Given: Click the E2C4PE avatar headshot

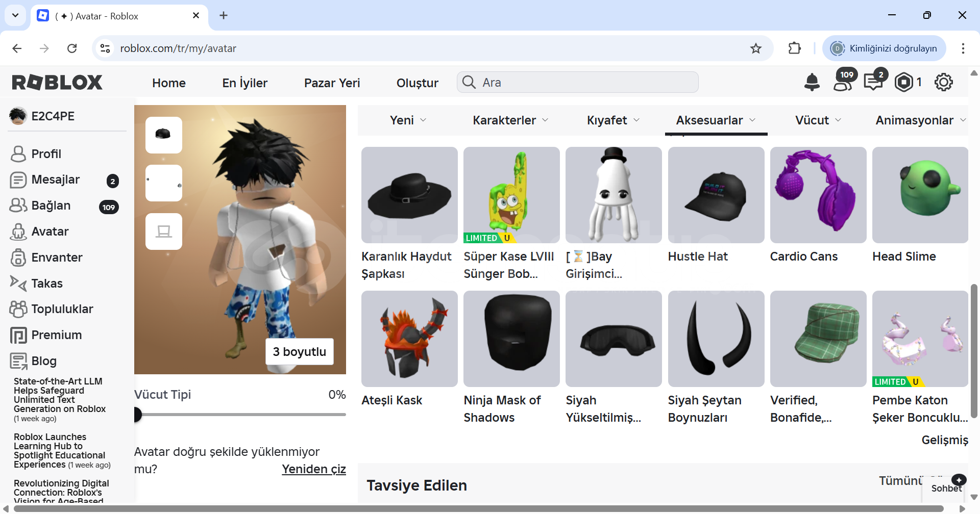Looking at the screenshot, I should tap(18, 116).
